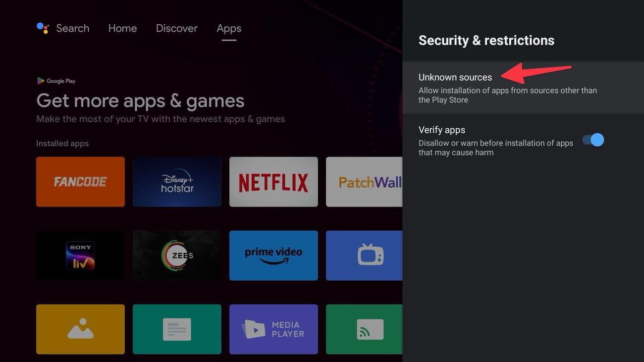644x362 pixels.
Task: Click the Get more apps & games heading
Action: [140, 101]
